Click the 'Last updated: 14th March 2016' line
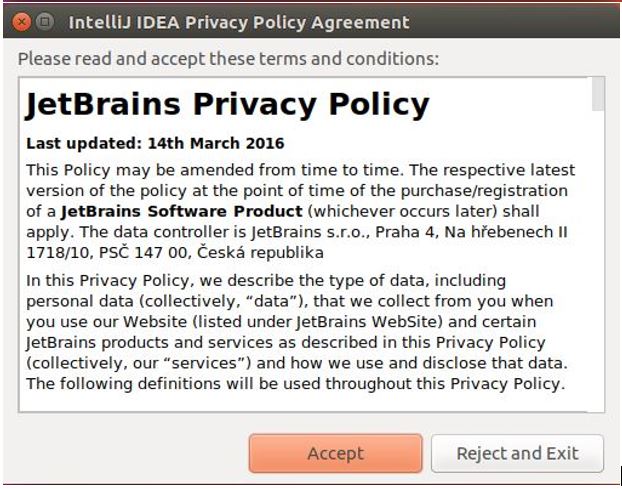This screenshot has width=622, height=489. (155, 143)
